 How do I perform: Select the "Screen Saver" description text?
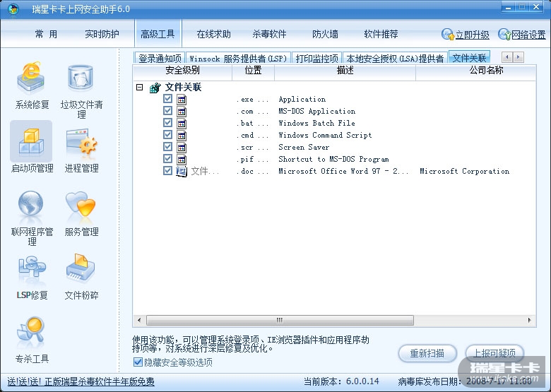point(304,147)
